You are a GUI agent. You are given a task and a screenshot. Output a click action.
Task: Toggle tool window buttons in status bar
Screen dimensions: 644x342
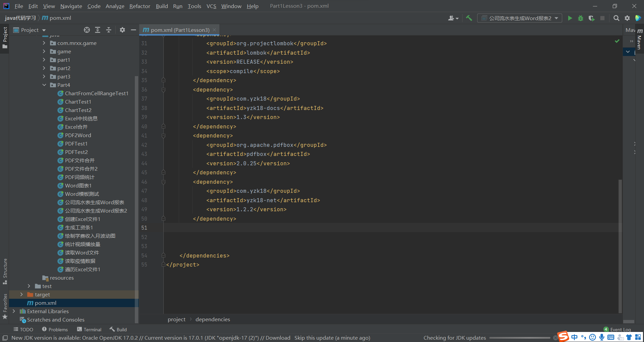click(5, 338)
